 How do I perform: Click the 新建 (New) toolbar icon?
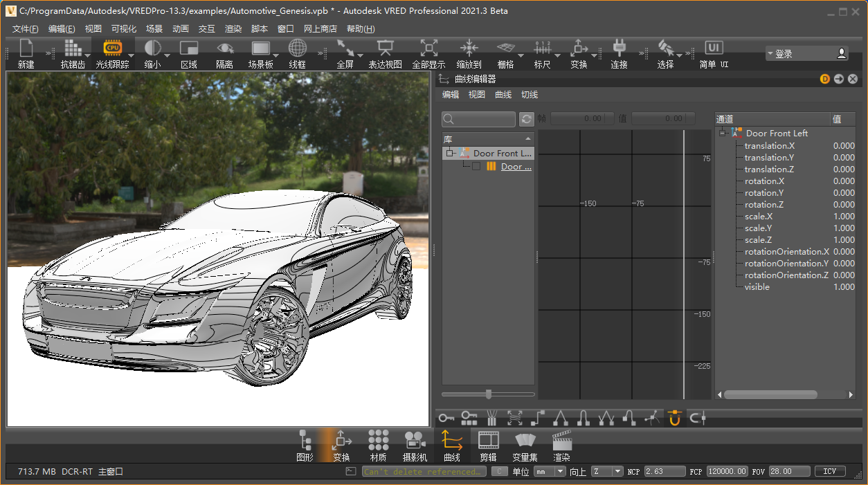26,48
